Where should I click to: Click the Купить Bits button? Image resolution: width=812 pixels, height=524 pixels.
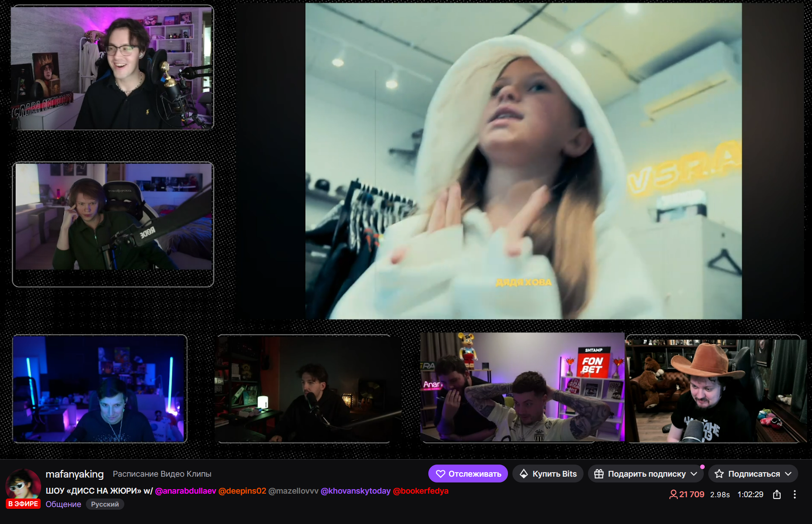click(x=548, y=474)
